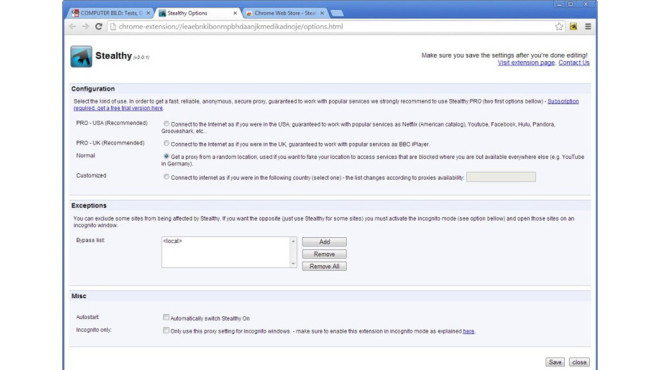The height and width of the screenshot is (370, 658).
Task: Select the PRO - USA radio button
Action: 166,124
